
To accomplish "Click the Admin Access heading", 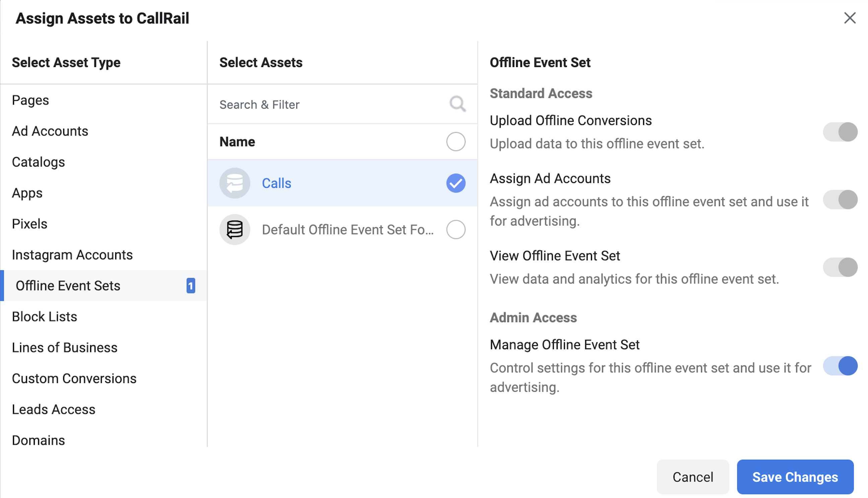I will pos(533,317).
